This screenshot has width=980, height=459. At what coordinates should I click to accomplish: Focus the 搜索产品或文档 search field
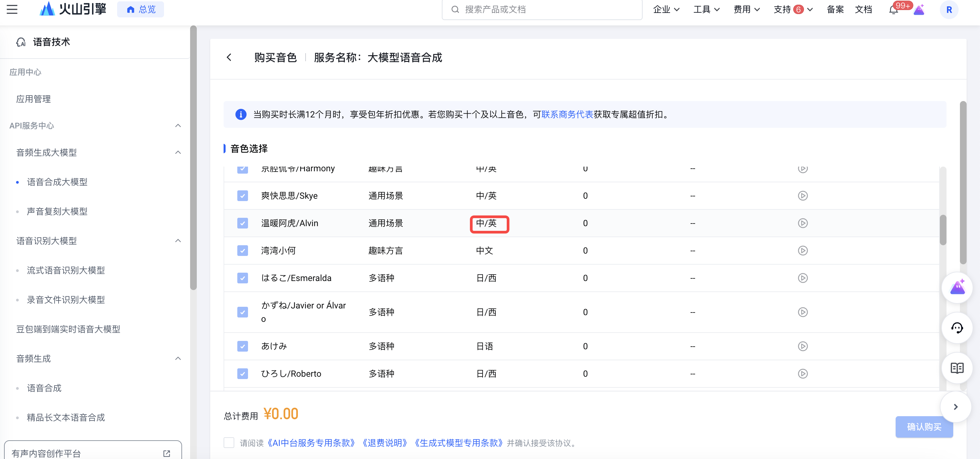click(x=542, y=9)
